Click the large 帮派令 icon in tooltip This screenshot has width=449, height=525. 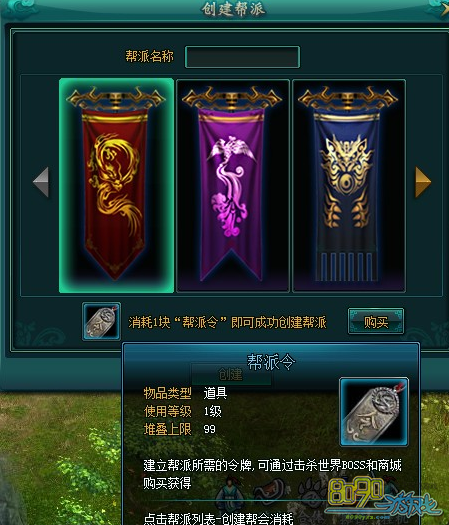tap(374, 412)
